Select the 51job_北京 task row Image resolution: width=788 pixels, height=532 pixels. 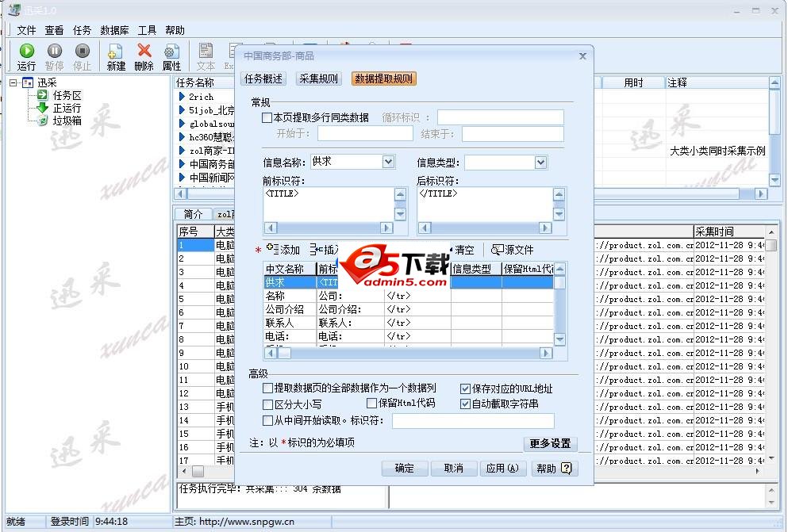tap(206, 110)
